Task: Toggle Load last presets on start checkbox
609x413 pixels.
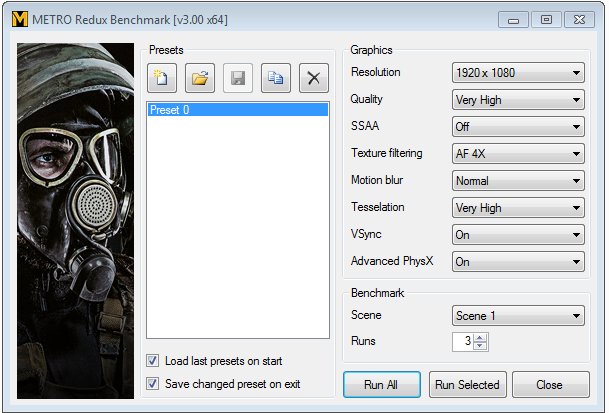Action: 153,361
